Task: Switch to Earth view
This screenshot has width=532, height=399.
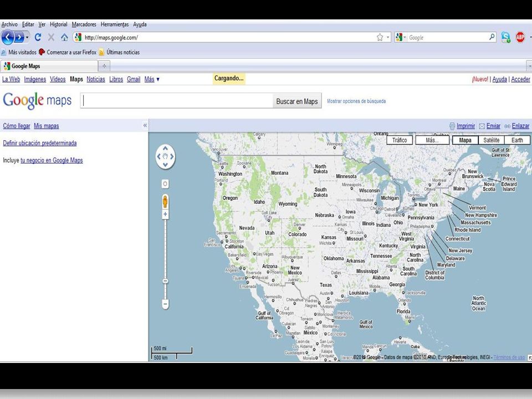Action: tap(517, 140)
